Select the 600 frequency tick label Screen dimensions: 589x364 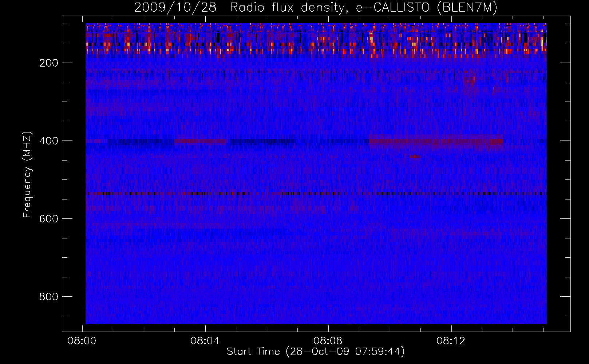(x=49, y=219)
